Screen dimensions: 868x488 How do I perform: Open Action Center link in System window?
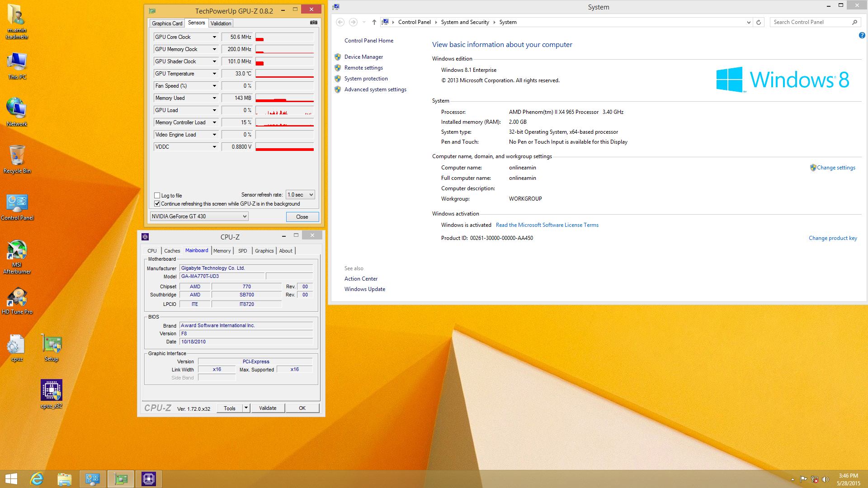coord(361,279)
